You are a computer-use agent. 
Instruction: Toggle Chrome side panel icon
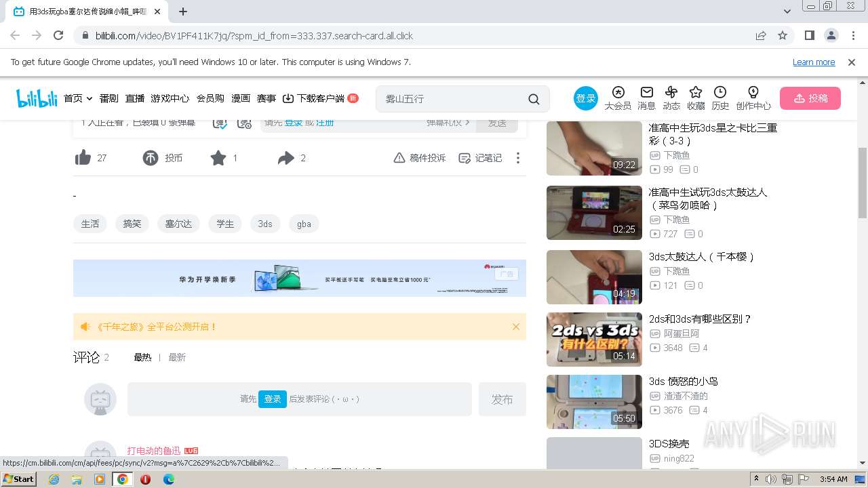tap(809, 35)
